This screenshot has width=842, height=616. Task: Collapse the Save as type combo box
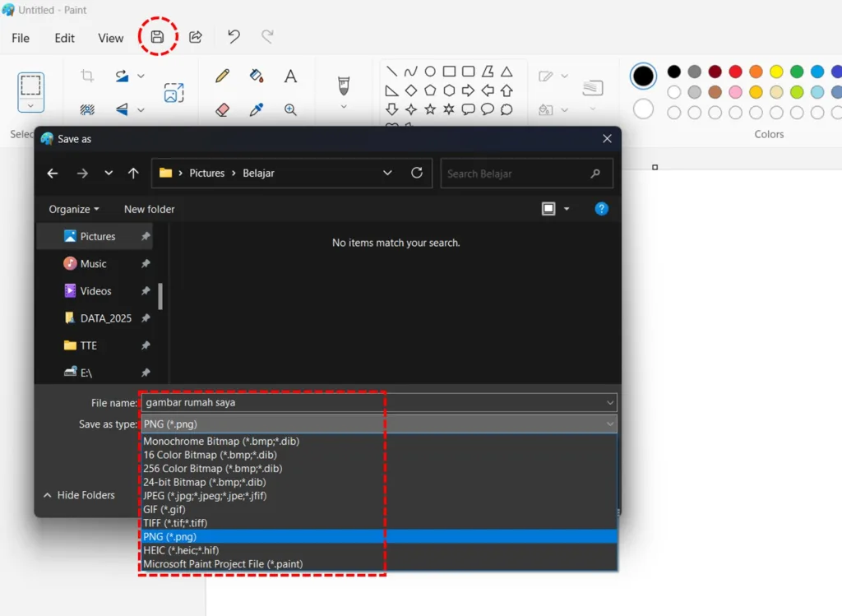tap(610, 424)
